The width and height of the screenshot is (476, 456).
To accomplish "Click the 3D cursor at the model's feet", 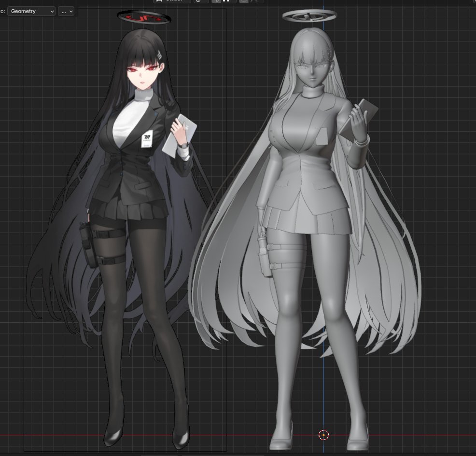I will (323, 435).
